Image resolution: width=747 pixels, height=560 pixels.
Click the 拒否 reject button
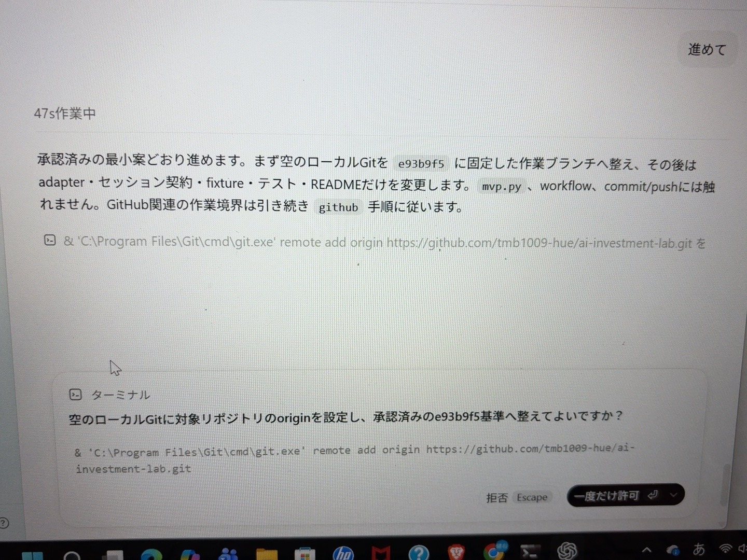tap(496, 498)
